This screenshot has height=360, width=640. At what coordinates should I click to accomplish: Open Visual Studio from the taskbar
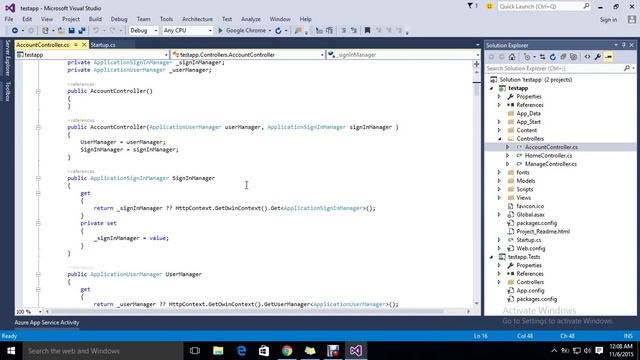(356, 351)
